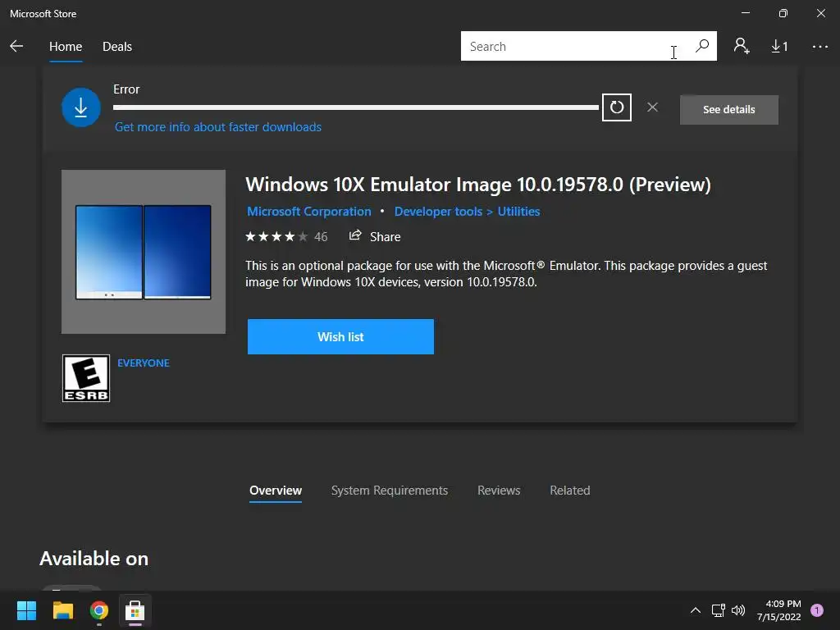Image resolution: width=840 pixels, height=630 pixels.
Task: Click the download progress bar
Action: coord(356,107)
